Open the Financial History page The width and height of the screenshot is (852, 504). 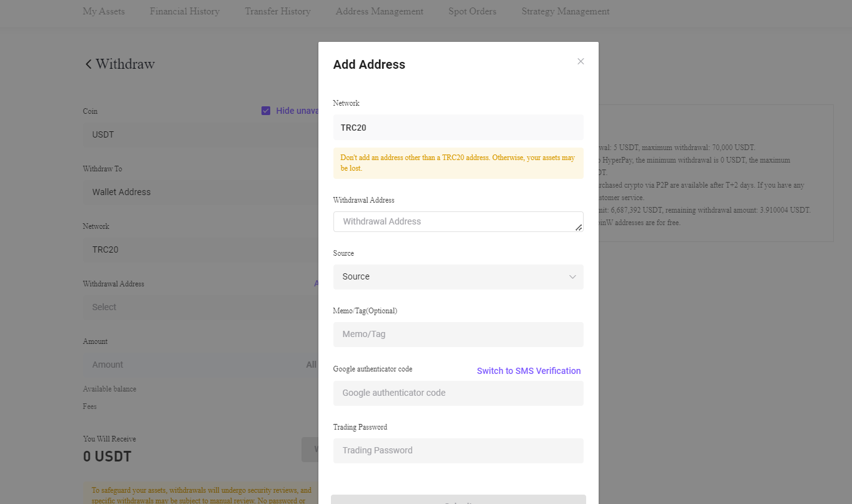pos(184,11)
